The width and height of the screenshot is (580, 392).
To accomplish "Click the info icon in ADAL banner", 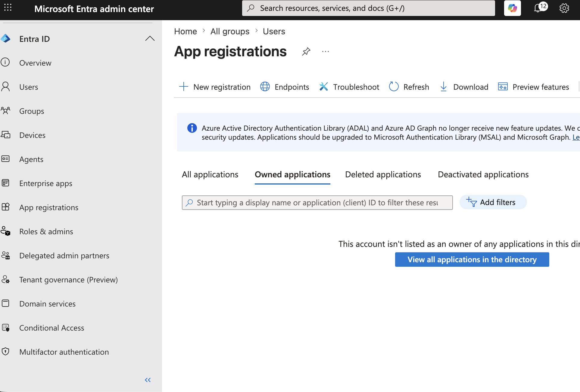I will pyautogui.click(x=192, y=128).
